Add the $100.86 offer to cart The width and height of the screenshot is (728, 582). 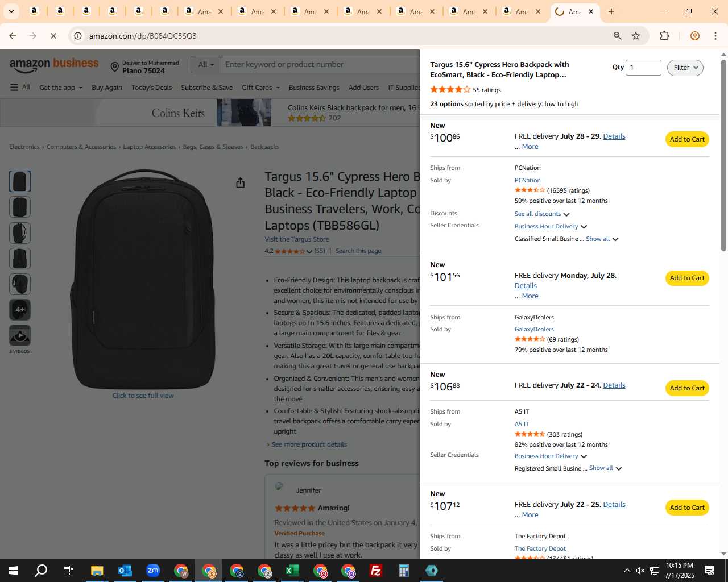coord(687,139)
